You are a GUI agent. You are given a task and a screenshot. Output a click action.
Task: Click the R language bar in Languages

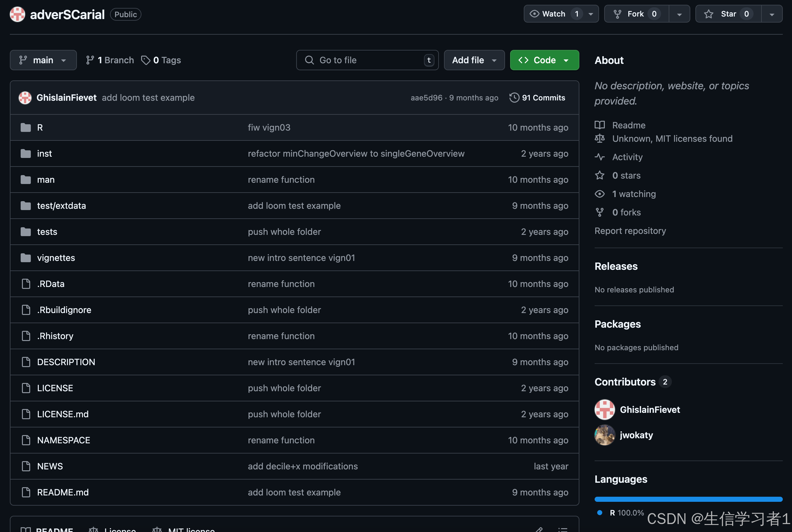pos(688,499)
